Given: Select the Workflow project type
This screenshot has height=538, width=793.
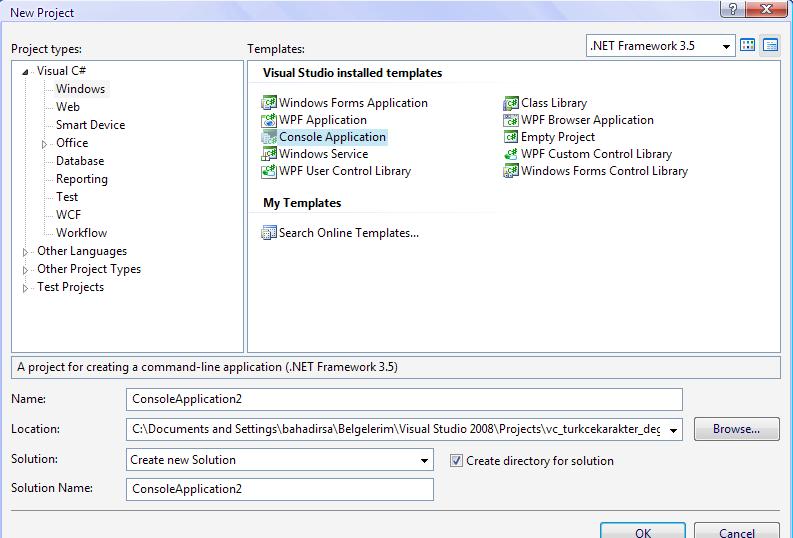Looking at the screenshot, I should point(81,233).
